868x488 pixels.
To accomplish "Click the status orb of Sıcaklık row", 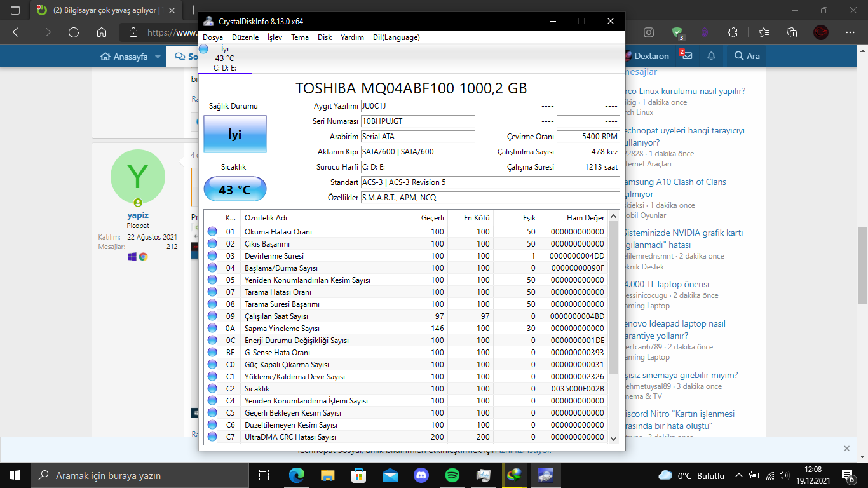I will click(x=212, y=389).
